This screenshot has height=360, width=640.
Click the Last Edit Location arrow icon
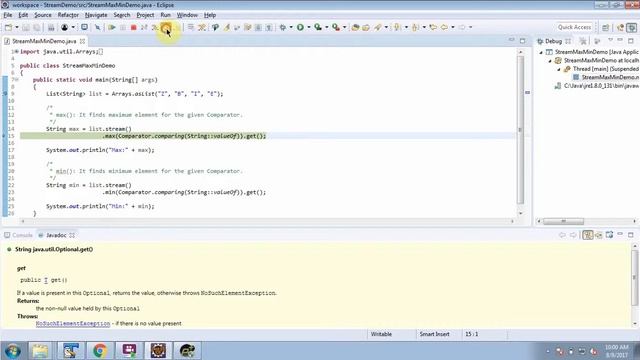point(433,27)
